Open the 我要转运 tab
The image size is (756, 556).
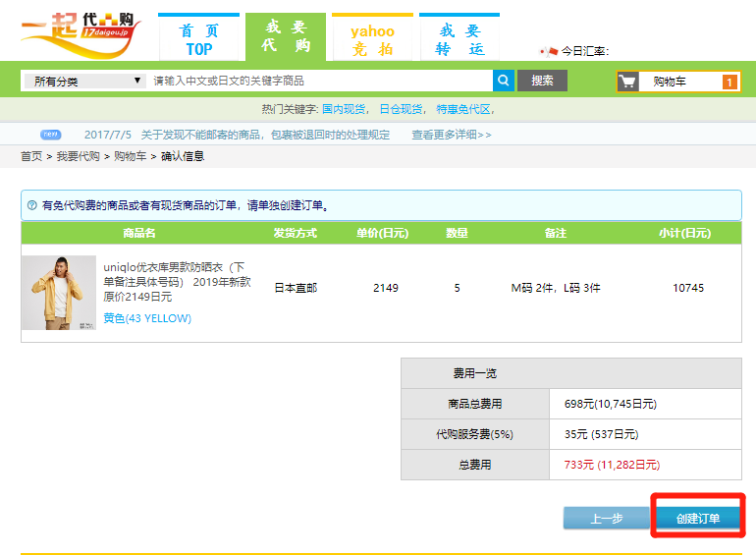(x=459, y=37)
